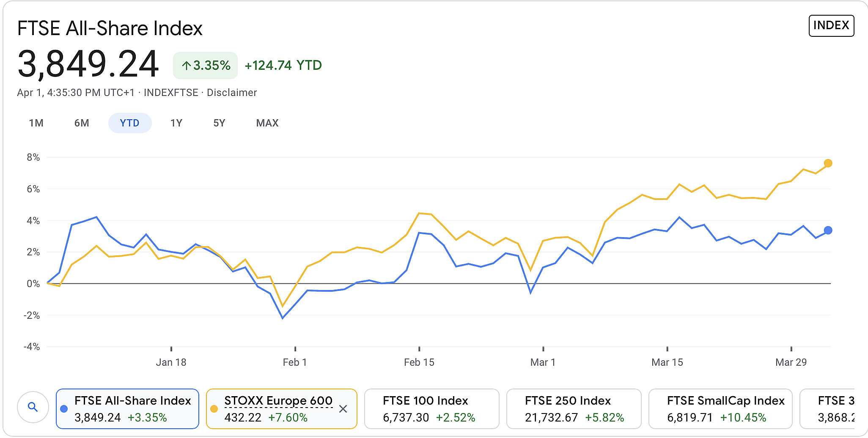Click the blue end-point marker on chart

click(828, 230)
